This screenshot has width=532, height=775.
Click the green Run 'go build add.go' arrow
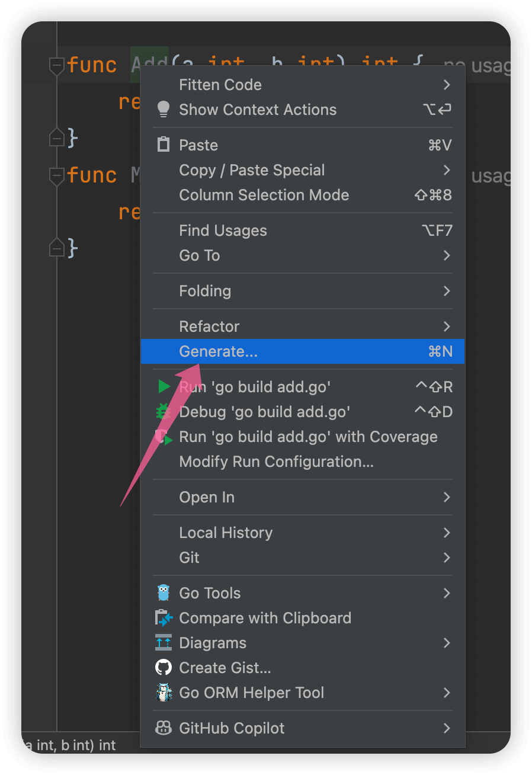(164, 387)
